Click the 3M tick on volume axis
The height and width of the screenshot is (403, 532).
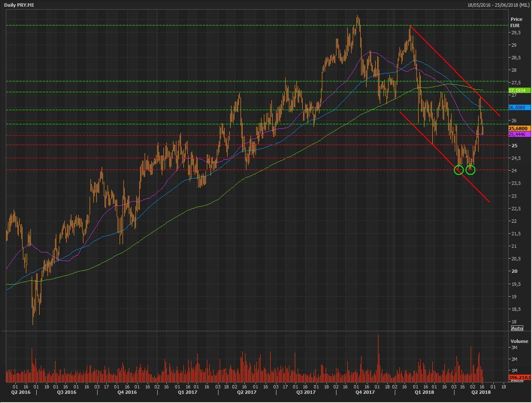click(x=514, y=348)
